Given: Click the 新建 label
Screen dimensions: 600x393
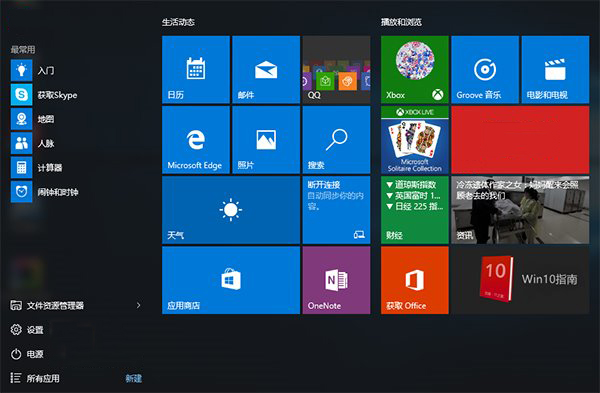Looking at the screenshot, I should (134, 378).
